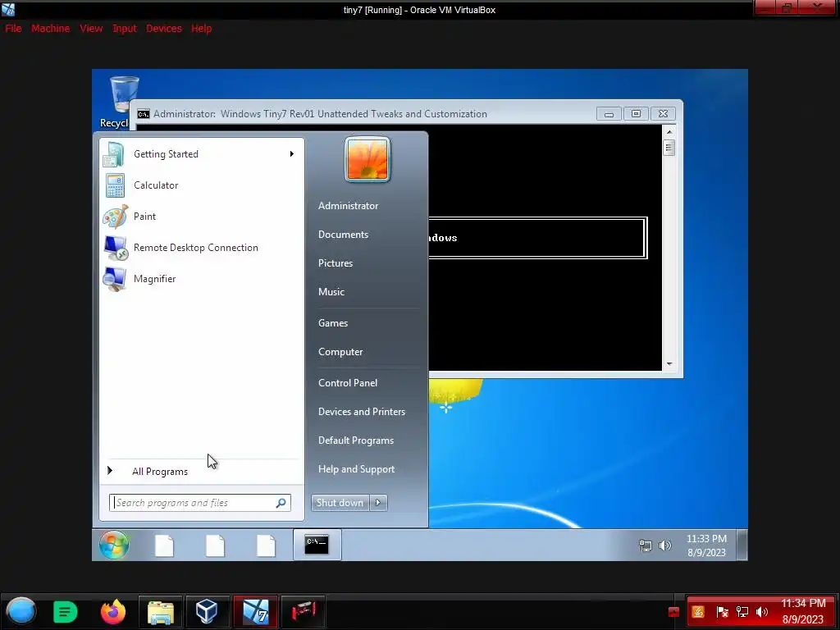Image resolution: width=840 pixels, height=630 pixels.
Task: Open Documents from Start menu
Action: tap(344, 235)
